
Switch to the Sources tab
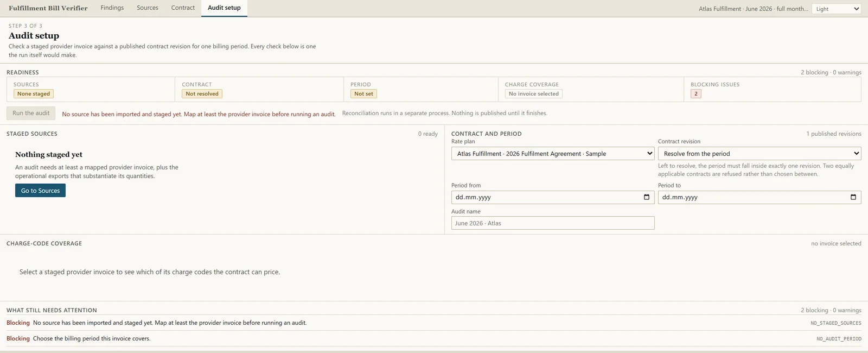148,8
